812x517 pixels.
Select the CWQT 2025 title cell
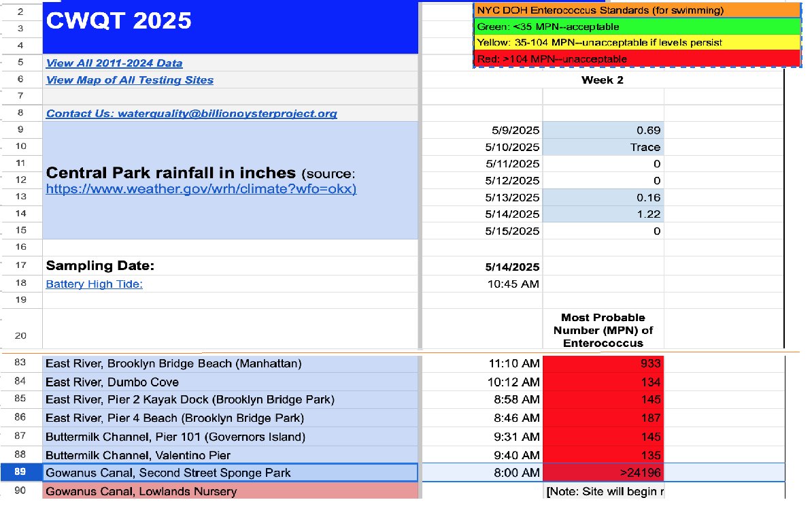(230, 28)
